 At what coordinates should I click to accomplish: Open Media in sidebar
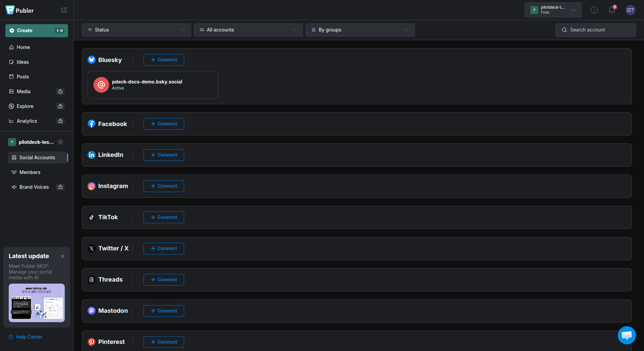point(23,92)
